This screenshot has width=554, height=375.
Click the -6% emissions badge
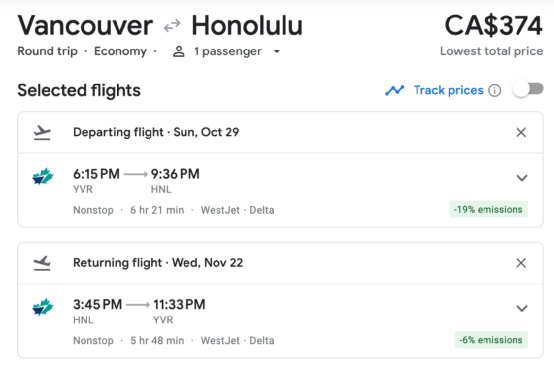(491, 340)
